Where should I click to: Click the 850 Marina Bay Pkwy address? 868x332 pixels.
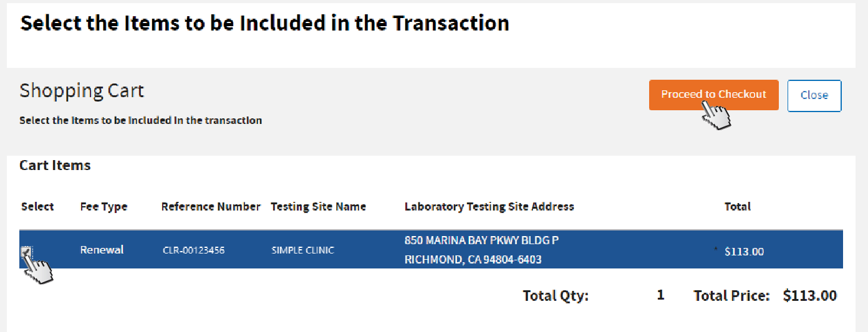click(481, 240)
